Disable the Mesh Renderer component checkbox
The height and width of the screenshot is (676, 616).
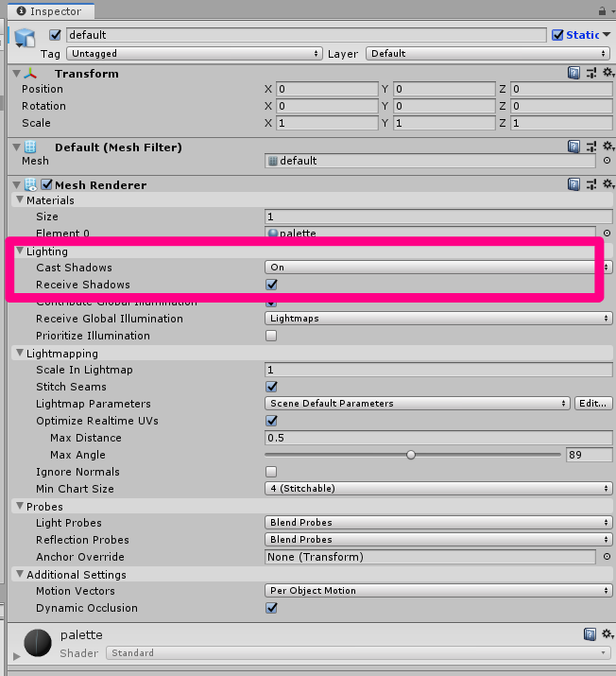46,184
